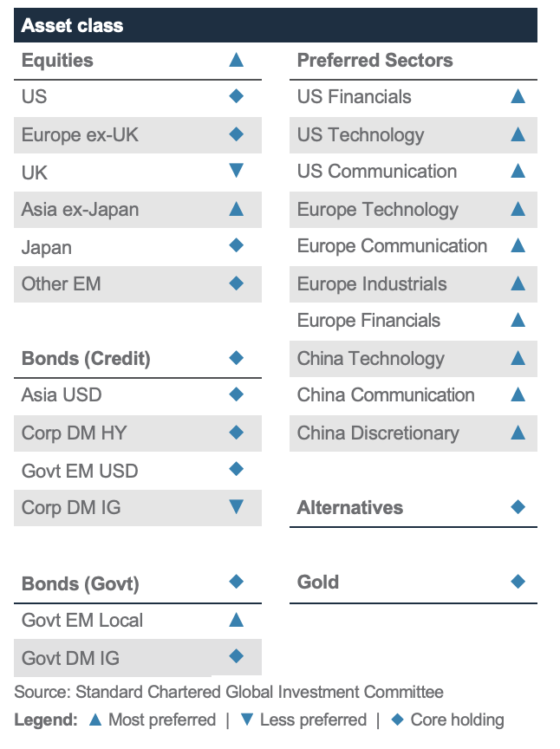Click the Core holding legend diamond
This screenshot has width=560, height=749.
pos(398,720)
